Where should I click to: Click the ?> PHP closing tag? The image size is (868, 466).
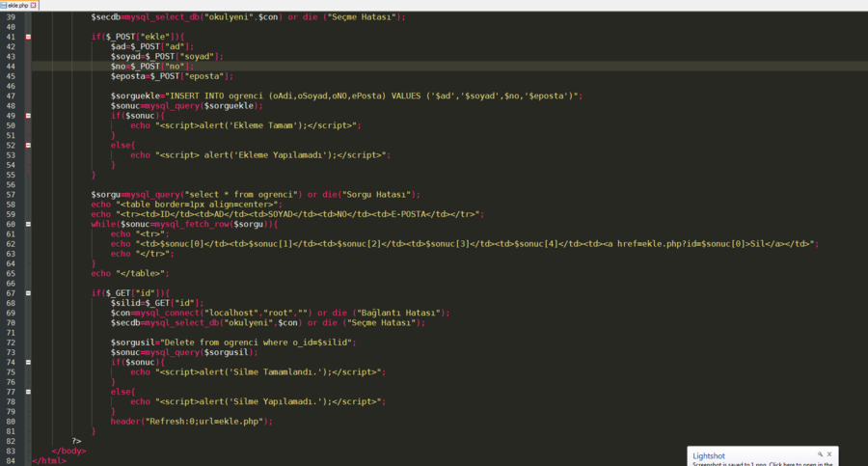point(76,441)
